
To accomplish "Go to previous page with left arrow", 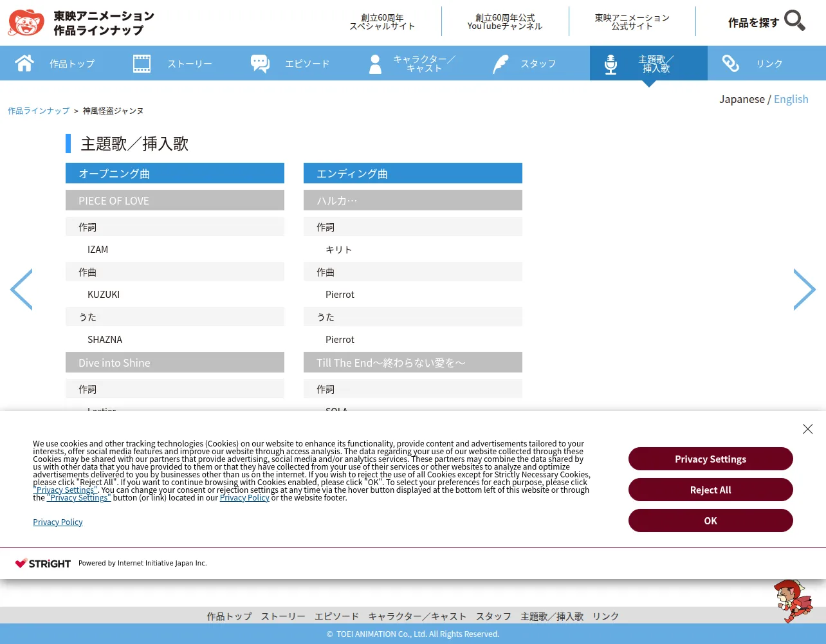I will tap(21, 290).
